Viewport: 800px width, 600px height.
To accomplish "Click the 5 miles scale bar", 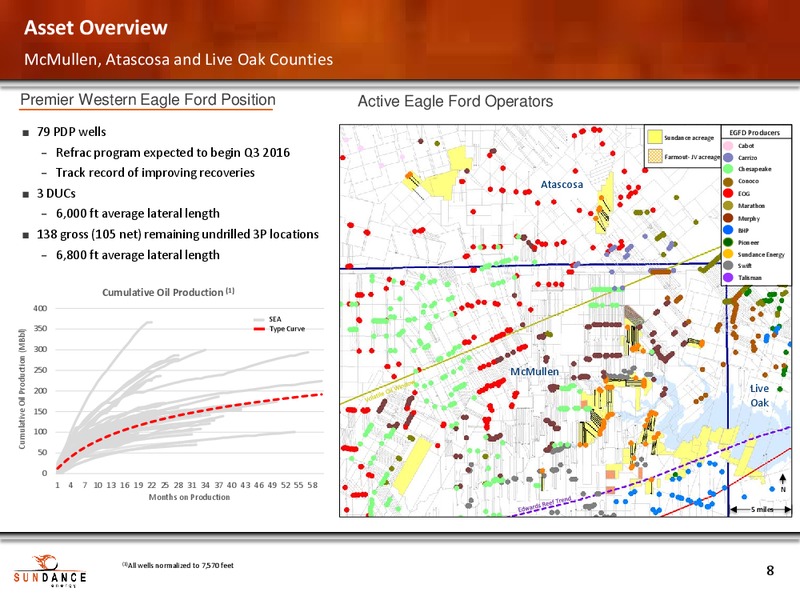I will 760,509.
